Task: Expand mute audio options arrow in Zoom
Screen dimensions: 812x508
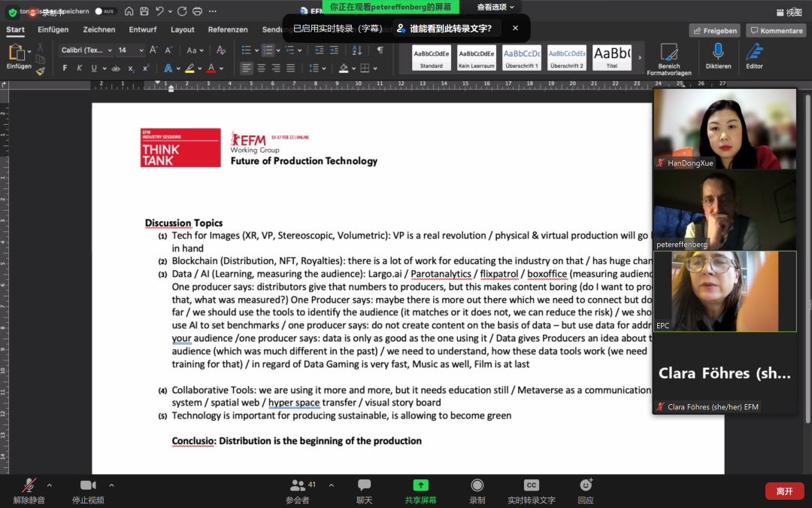Action: 49,485
